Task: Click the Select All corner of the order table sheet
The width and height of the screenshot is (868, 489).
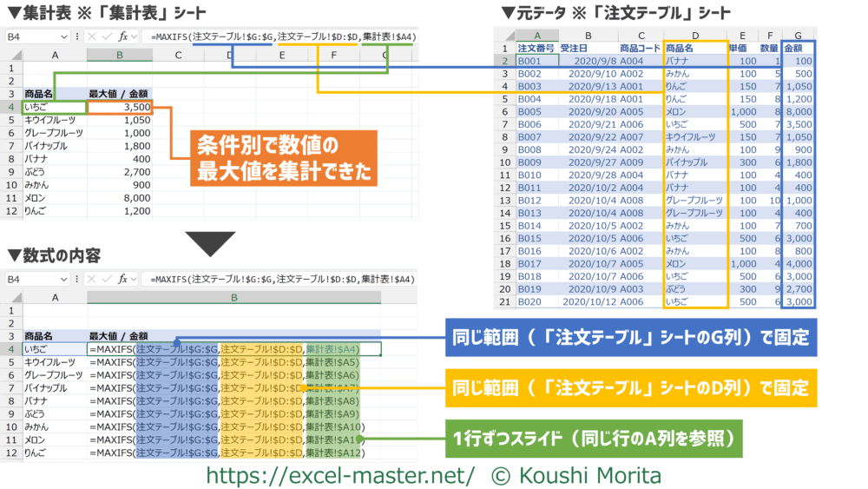Action: 503,35
